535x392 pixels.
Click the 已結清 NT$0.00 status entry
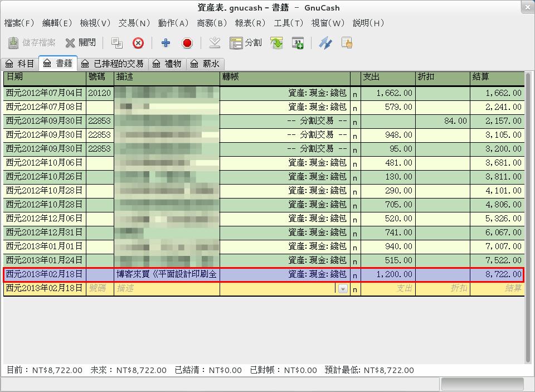(208, 370)
